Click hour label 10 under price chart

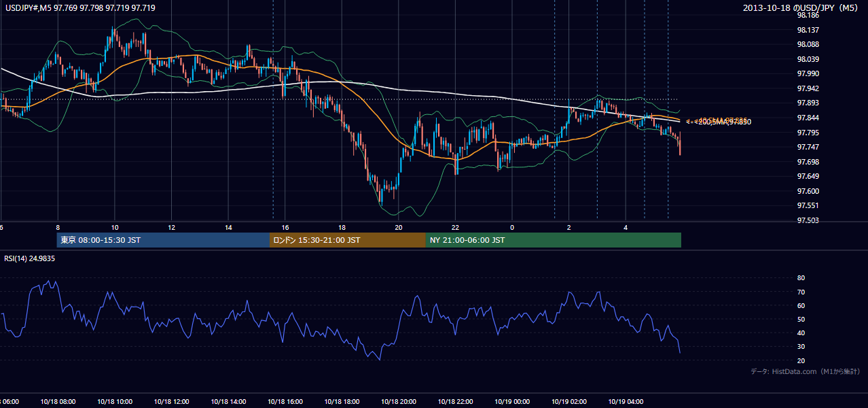(x=115, y=227)
